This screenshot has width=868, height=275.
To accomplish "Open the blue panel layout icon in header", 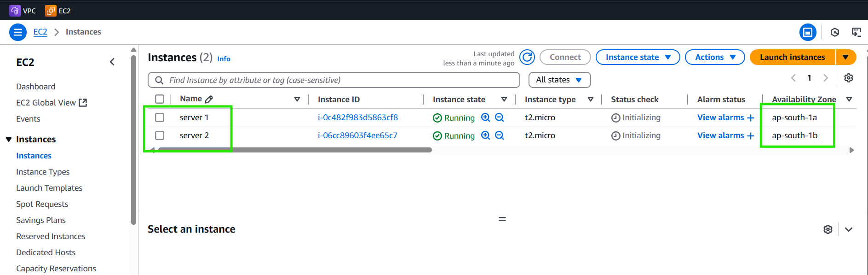I will click(x=808, y=32).
